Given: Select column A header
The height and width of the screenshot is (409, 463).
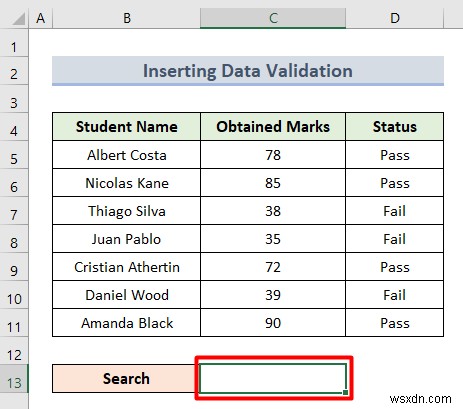Looking at the screenshot, I should point(41,18).
